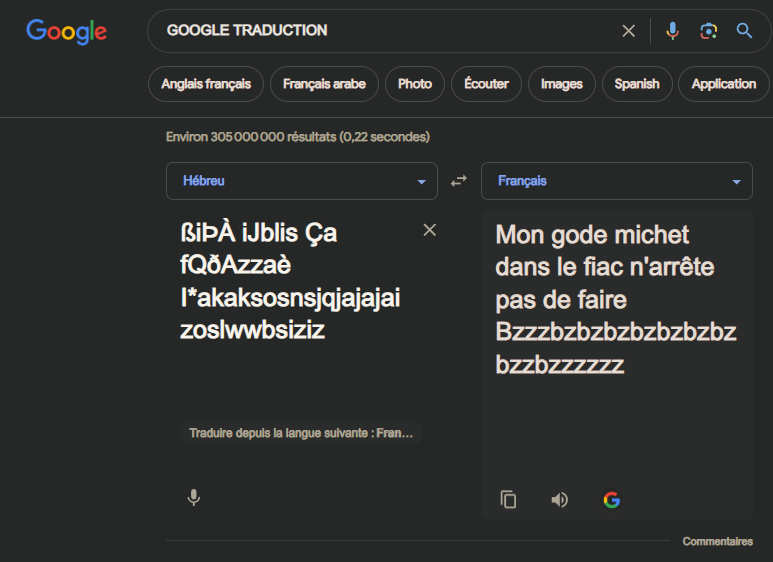Copy the translated text
The width and height of the screenshot is (773, 562).
pos(508,500)
